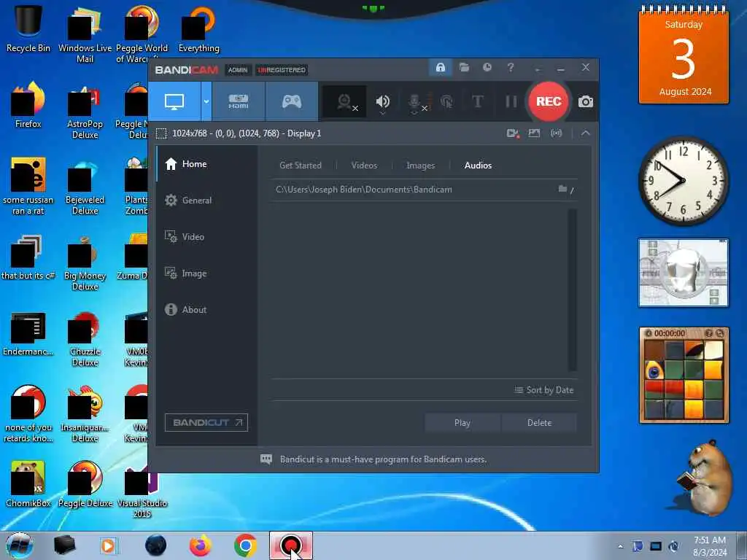This screenshot has height=560, width=747.
Task: Open Sort by Date dropdown
Action: 544,390
